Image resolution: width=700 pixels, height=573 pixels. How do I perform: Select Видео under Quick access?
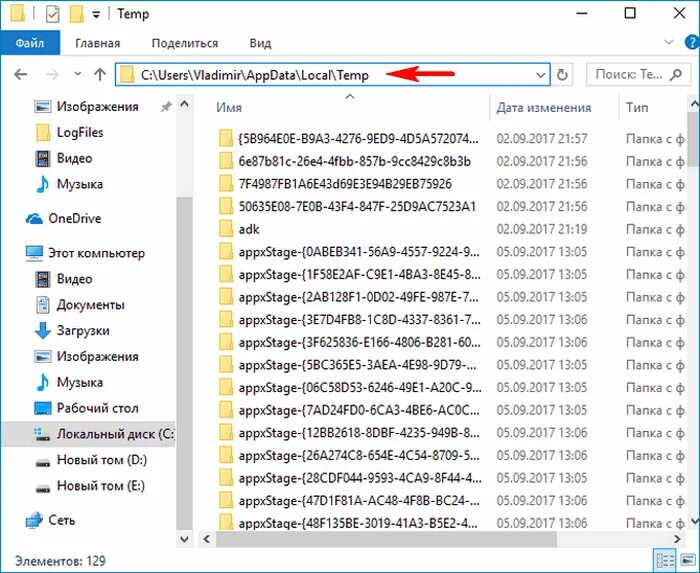(x=63, y=158)
